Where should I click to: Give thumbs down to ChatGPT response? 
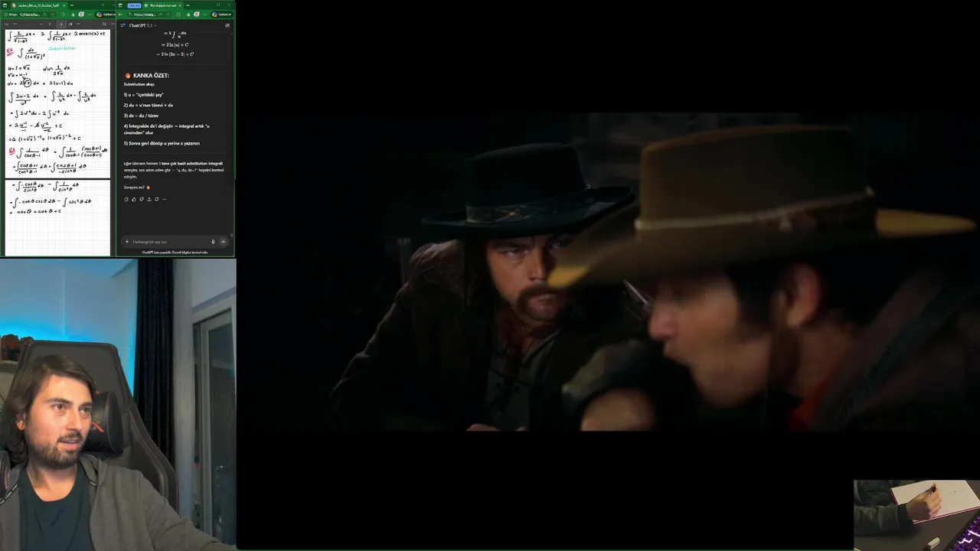[142, 199]
